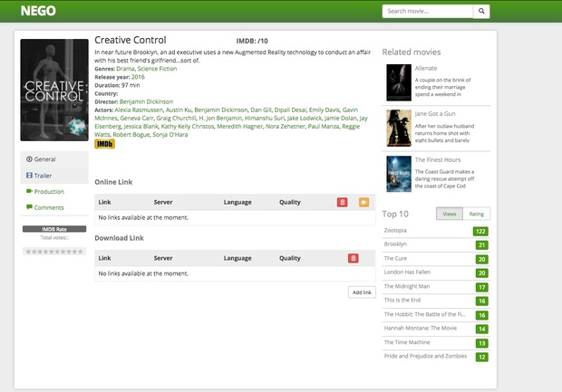Click the search magnifier button
562x392 pixels.
(481, 11)
